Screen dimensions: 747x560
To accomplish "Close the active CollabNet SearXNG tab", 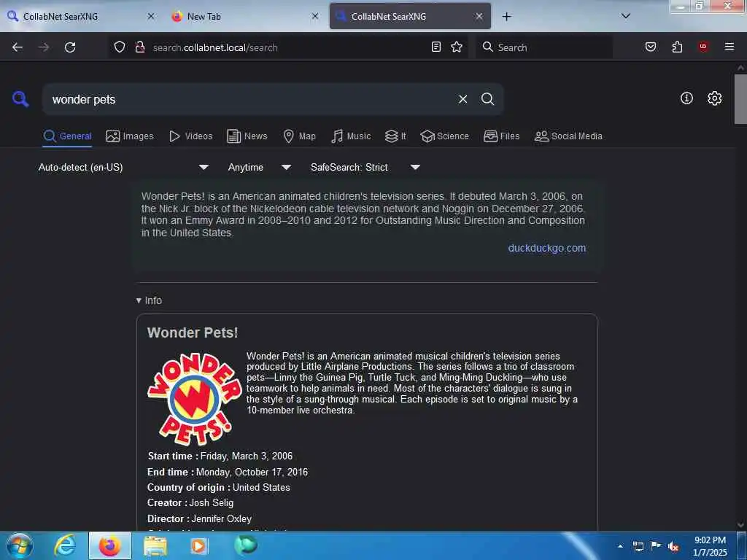I will click(479, 16).
